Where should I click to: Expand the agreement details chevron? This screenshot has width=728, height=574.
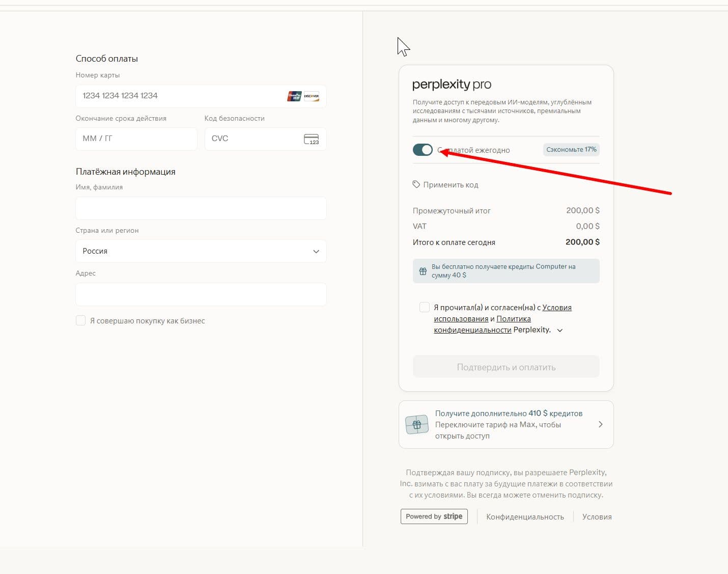pyautogui.click(x=560, y=330)
